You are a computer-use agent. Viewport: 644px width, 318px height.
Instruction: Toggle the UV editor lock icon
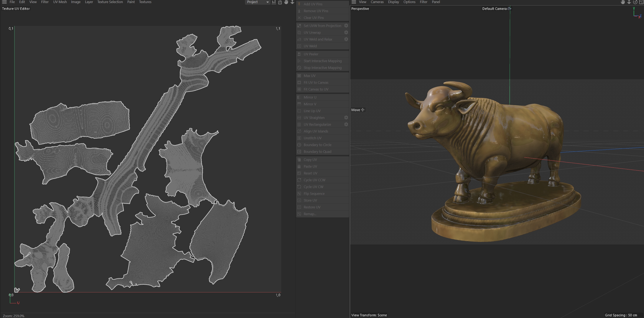point(280,2)
